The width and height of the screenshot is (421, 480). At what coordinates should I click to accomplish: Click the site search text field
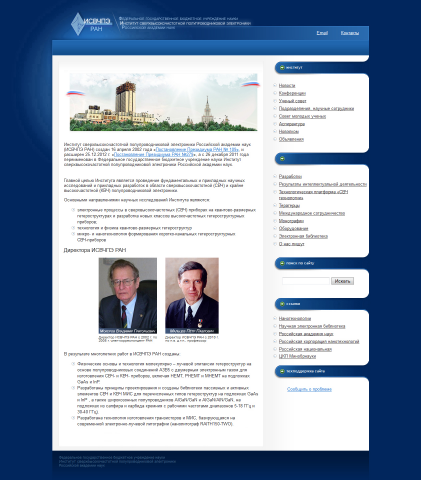[x=306, y=281]
